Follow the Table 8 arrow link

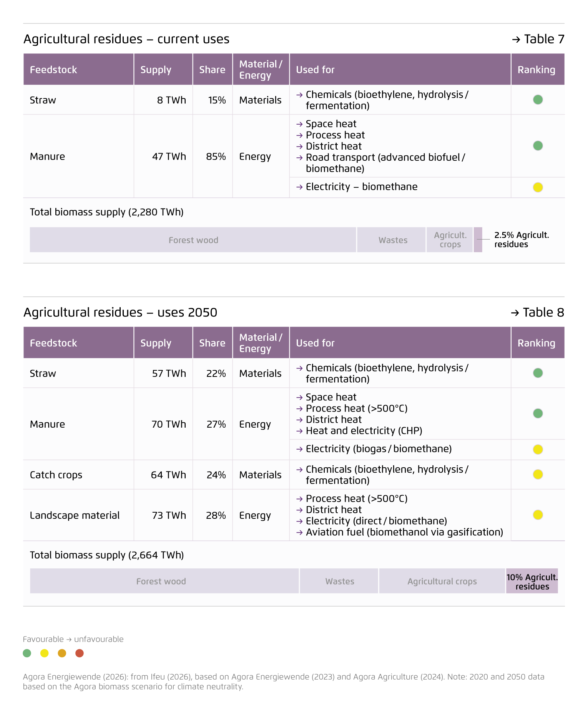tap(537, 313)
